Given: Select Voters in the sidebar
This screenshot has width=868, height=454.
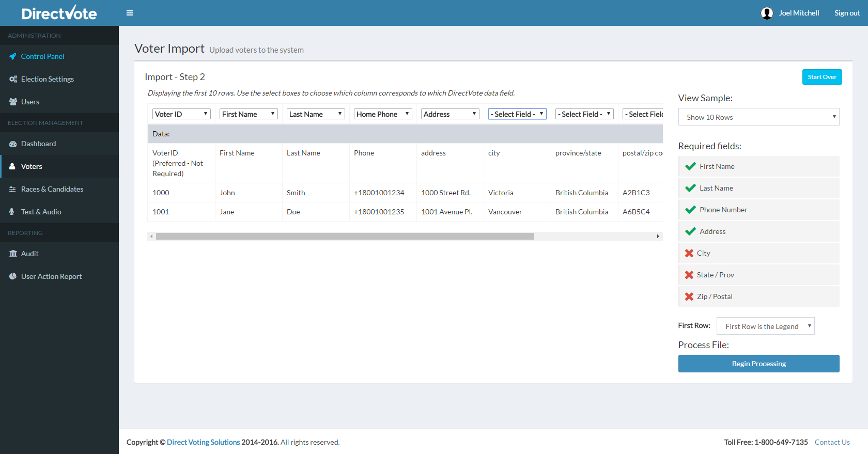Looking at the screenshot, I should (x=59, y=166).
